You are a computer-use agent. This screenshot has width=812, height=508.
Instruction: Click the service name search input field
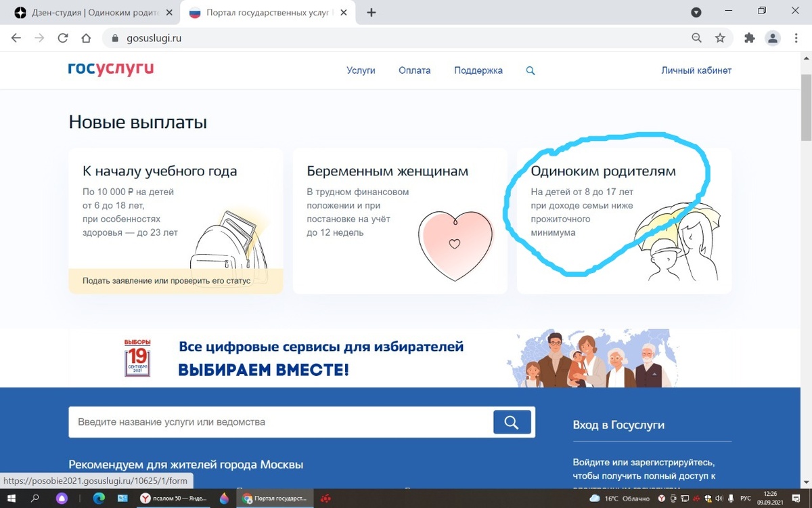coord(271,421)
